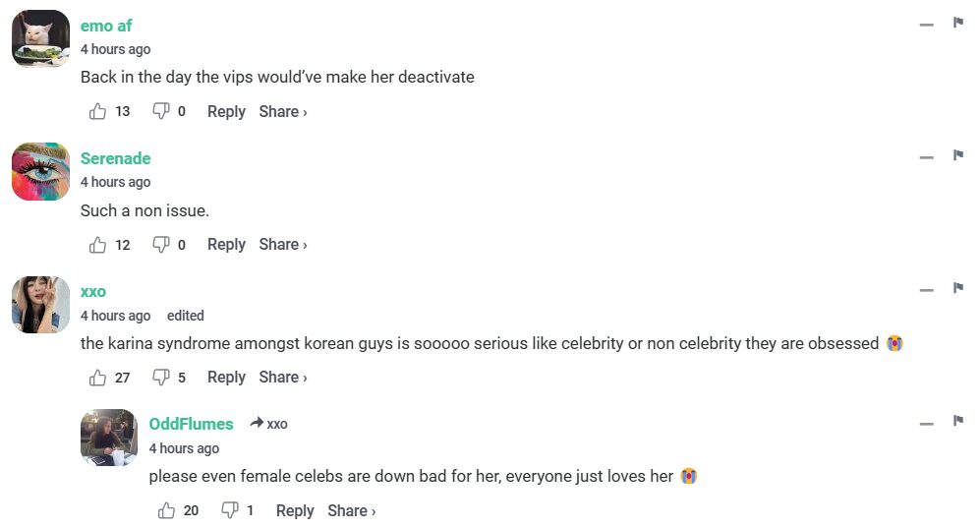
Task: Open Share menu on Serenade's comment
Action: [283, 245]
